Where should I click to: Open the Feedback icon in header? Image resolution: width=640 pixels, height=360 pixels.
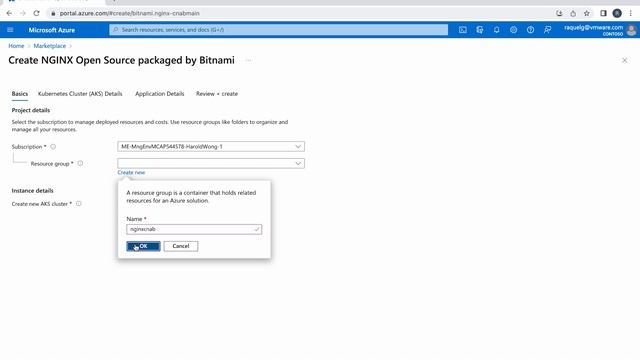[x=547, y=30]
